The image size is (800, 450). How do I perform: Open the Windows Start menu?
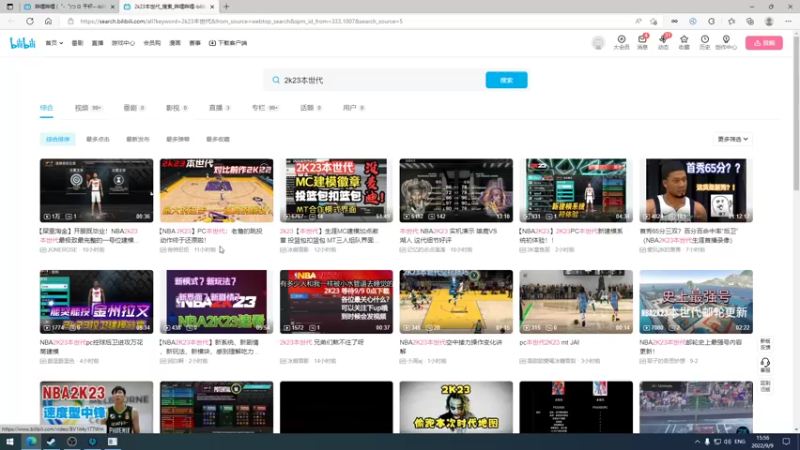pyautogui.click(x=10, y=442)
